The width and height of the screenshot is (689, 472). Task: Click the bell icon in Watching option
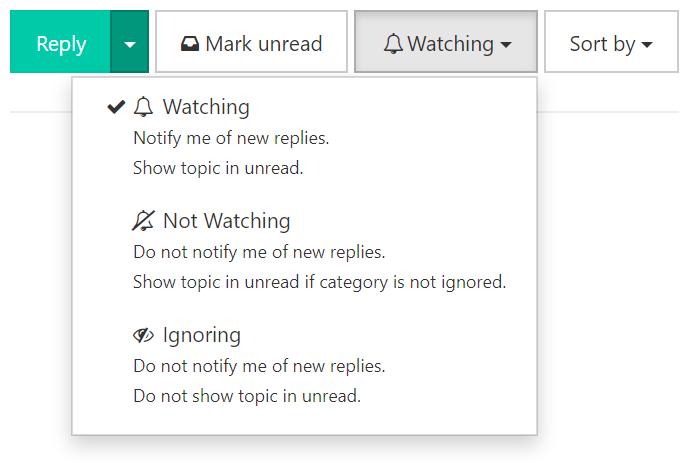tap(143, 107)
